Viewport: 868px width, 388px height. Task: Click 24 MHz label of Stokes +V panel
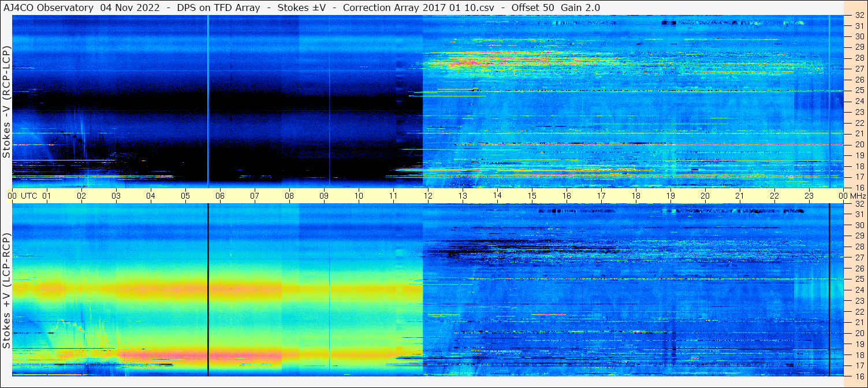859,290
